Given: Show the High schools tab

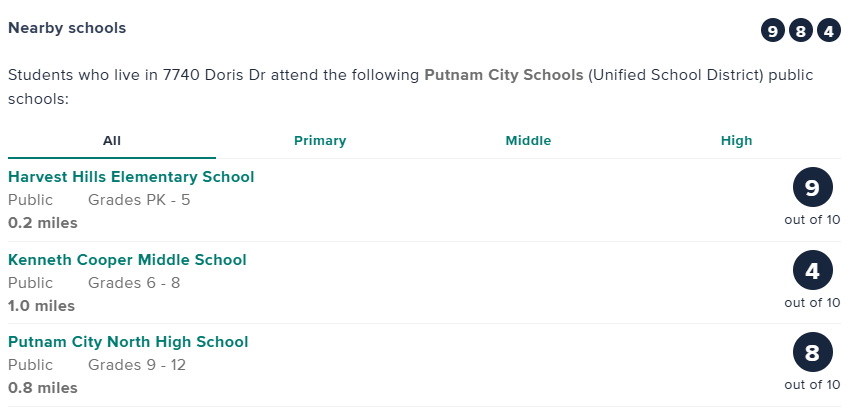Looking at the screenshot, I should coord(736,141).
